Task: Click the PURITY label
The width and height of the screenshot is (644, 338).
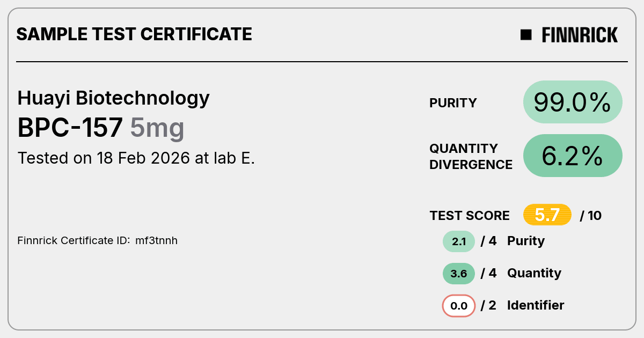Action: 453,103
